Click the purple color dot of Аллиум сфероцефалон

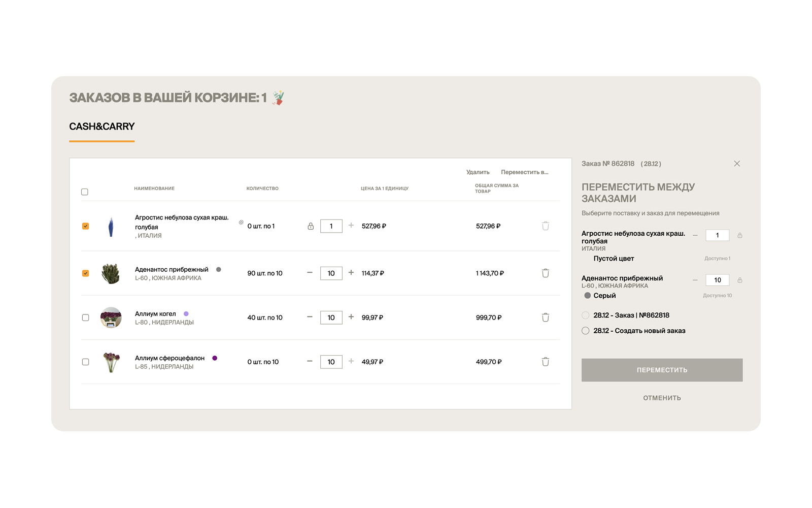click(x=215, y=358)
